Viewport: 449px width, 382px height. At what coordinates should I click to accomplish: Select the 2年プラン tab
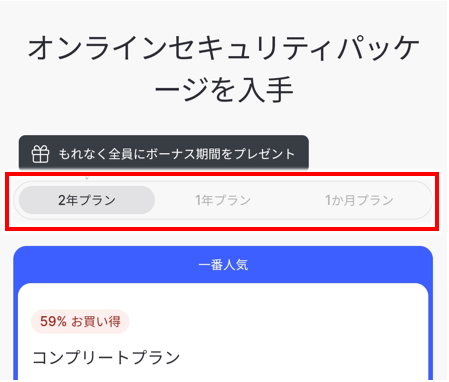(x=87, y=200)
